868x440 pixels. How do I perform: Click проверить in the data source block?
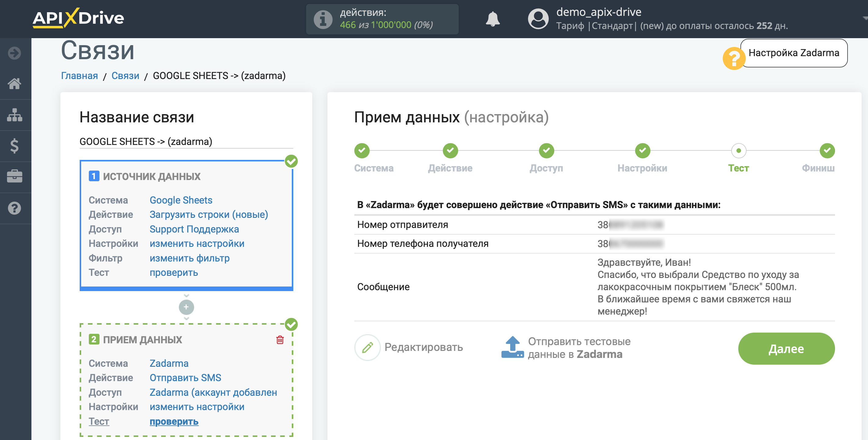tap(174, 272)
